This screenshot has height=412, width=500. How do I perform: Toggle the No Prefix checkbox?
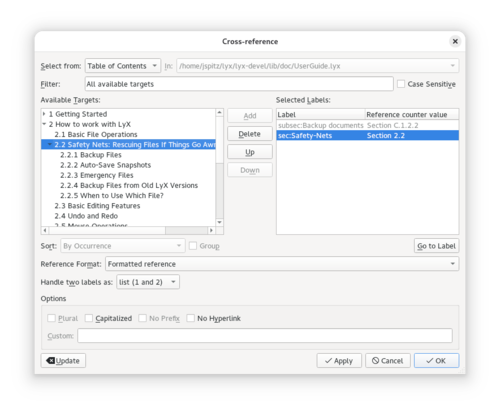click(142, 318)
